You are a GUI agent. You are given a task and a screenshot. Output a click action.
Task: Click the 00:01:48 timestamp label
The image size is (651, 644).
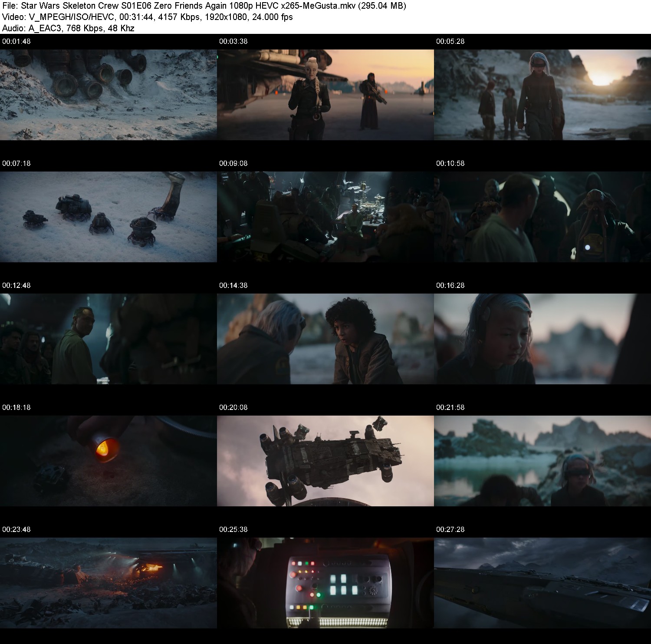click(16, 41)
